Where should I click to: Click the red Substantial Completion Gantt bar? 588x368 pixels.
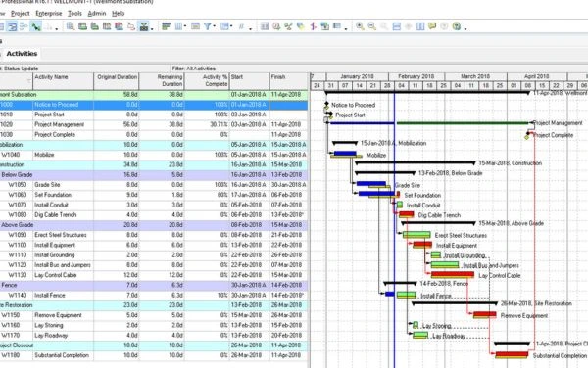[512, 354]
